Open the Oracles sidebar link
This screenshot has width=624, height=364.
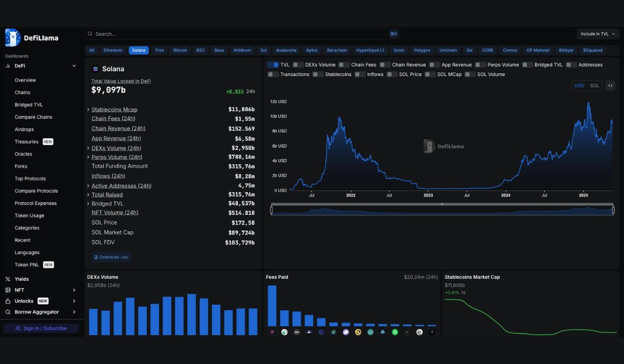click(23, 154)
